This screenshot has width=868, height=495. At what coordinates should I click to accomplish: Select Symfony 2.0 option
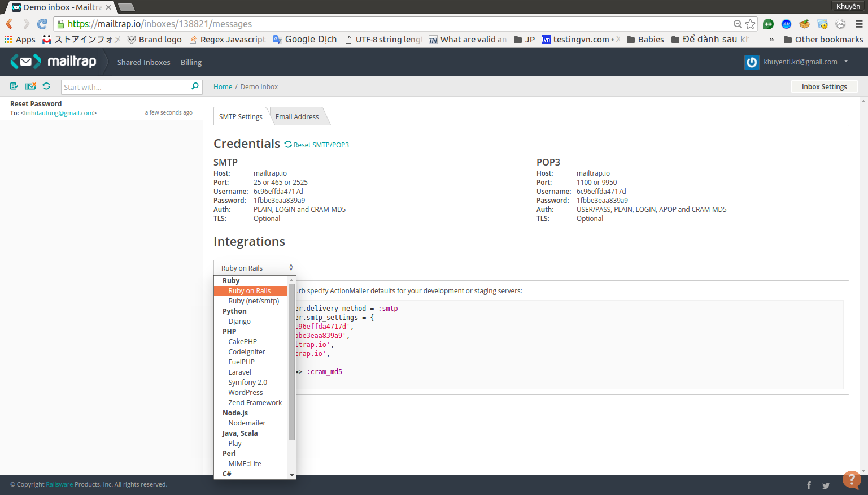tap(251, 383)
